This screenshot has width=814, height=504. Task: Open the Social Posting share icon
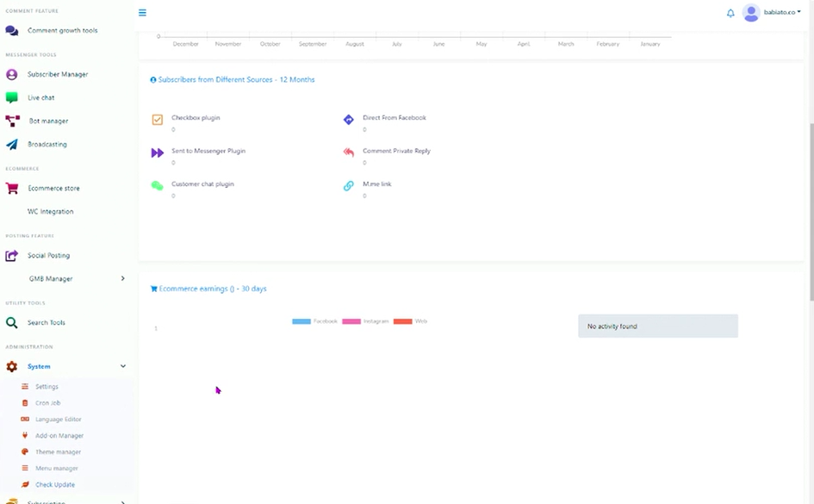click(12, 256)
